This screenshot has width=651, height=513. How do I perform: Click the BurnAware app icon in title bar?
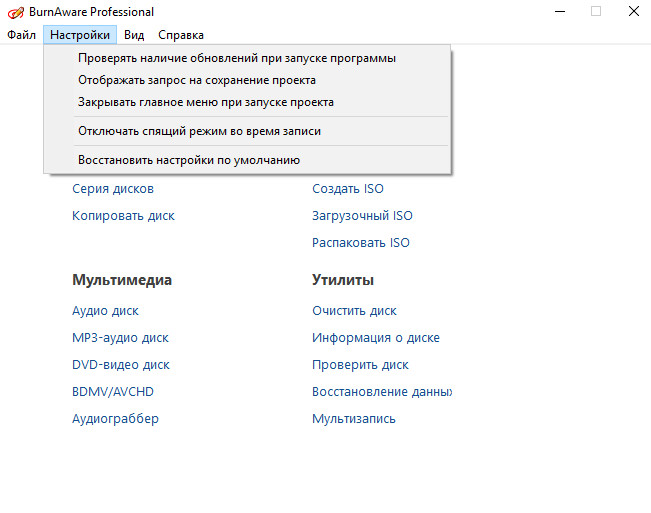point(16,12)
